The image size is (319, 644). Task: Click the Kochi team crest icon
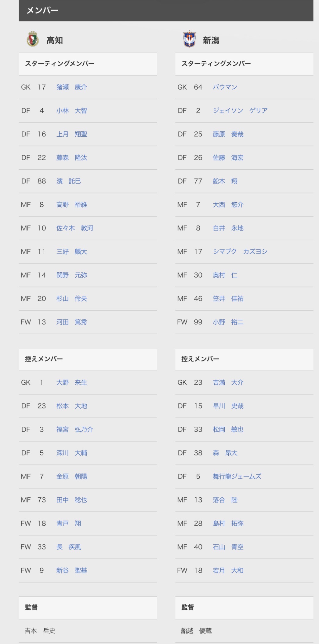pos(32,39)
